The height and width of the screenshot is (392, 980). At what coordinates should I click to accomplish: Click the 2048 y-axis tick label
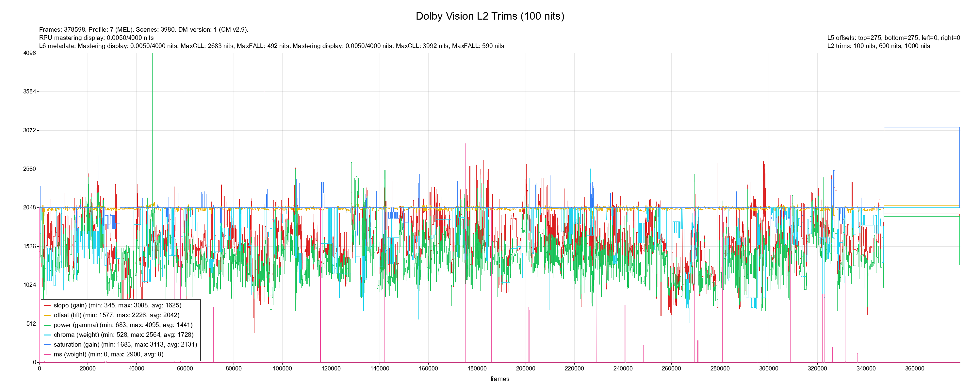(x=30, y=208)
